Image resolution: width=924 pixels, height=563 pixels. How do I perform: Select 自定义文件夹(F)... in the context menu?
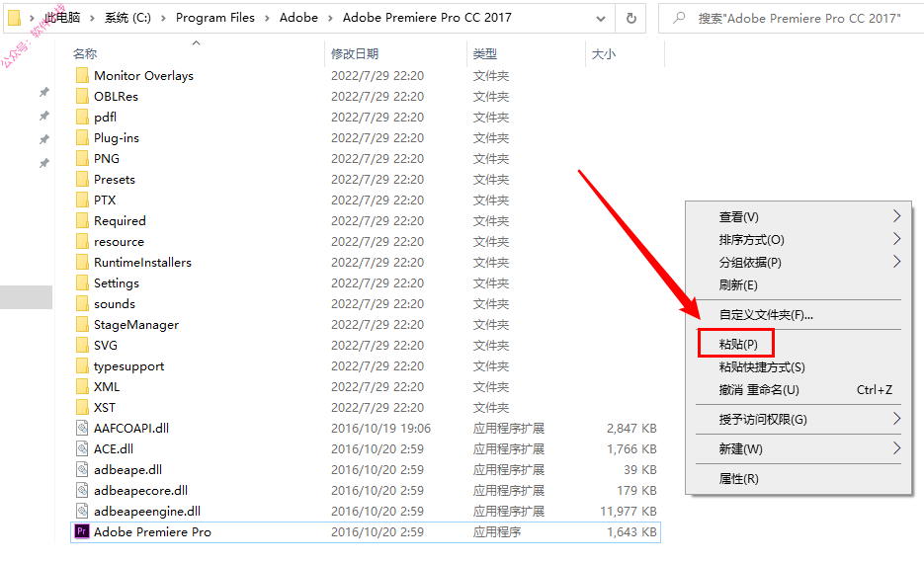point(766,314)
